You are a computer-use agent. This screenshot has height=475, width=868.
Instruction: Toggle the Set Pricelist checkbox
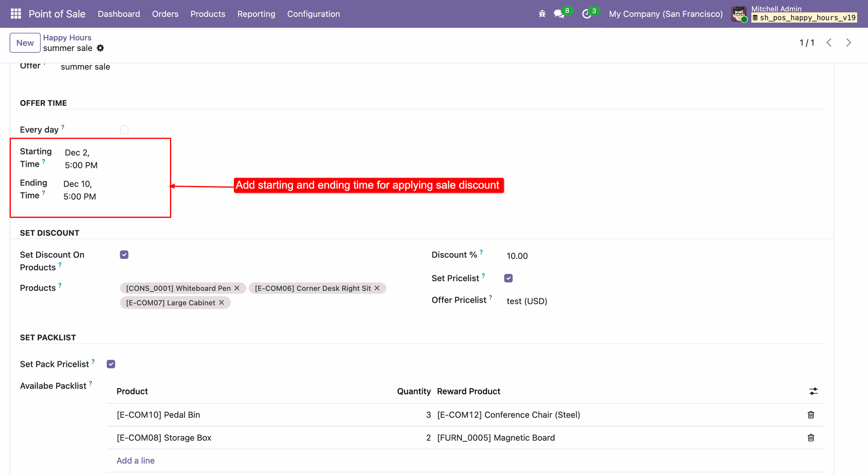(509, 278)
